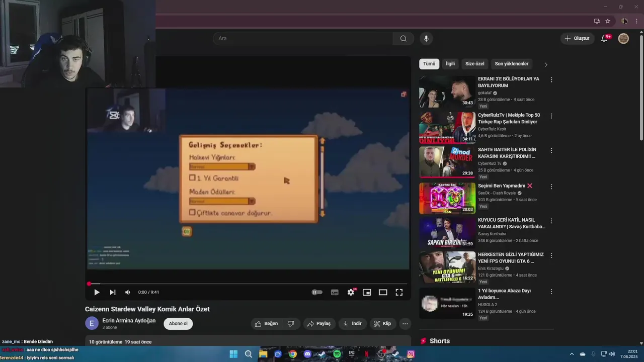Click the search magnifier button
Viewport: 644px width, 362px height.
(x=403, y=39)
